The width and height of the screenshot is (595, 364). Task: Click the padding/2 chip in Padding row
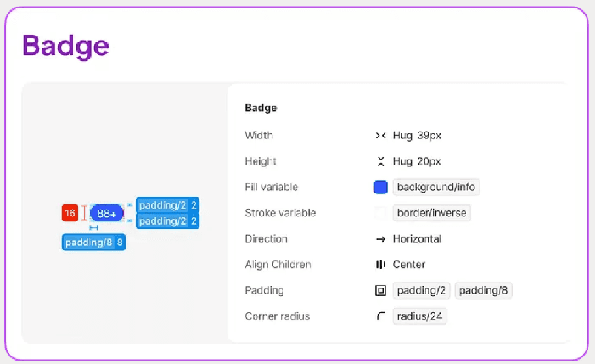[421, 290]
